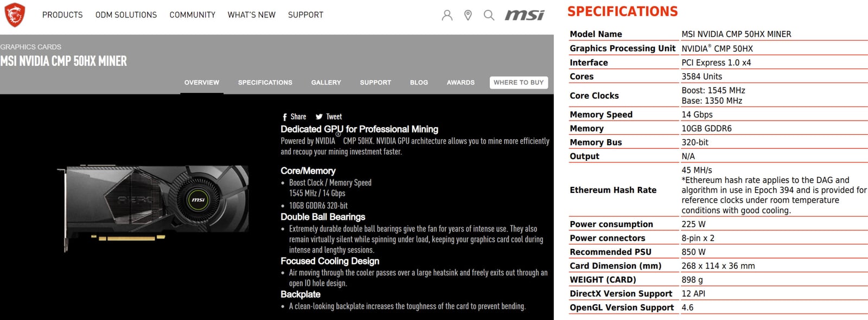This screenshot has width=868, height=320.
Task: Go to the product Support tab
Action: pyautogui.click(x=375, y=83)
